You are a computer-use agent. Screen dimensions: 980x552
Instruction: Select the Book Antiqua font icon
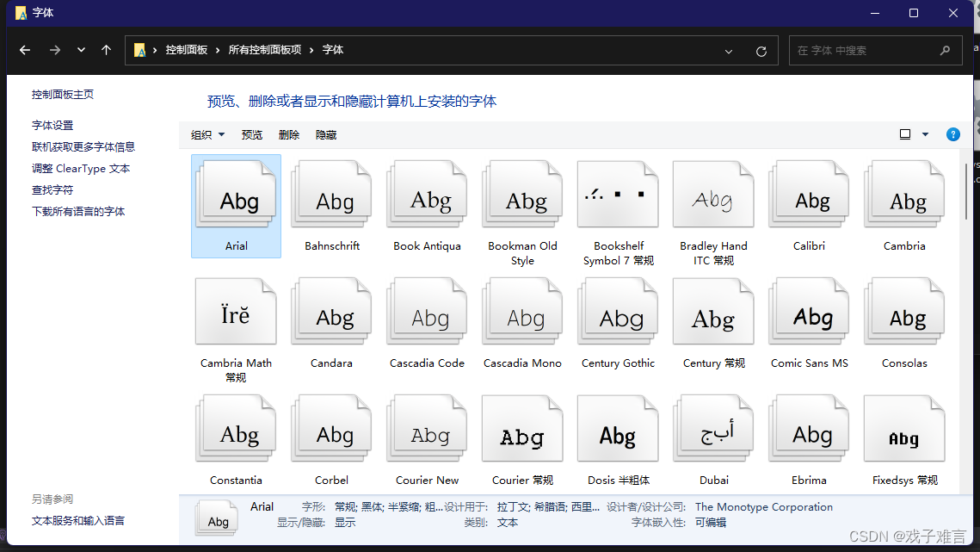428,195
